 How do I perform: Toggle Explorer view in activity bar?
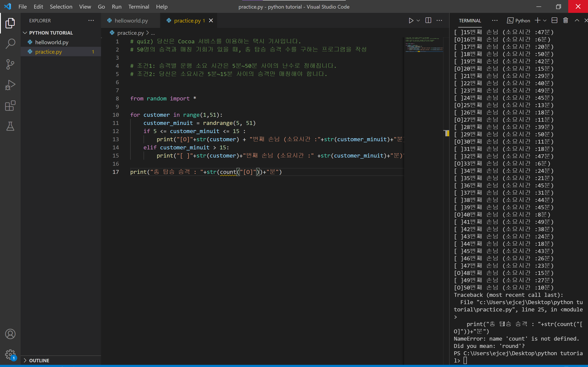point(10,23)
